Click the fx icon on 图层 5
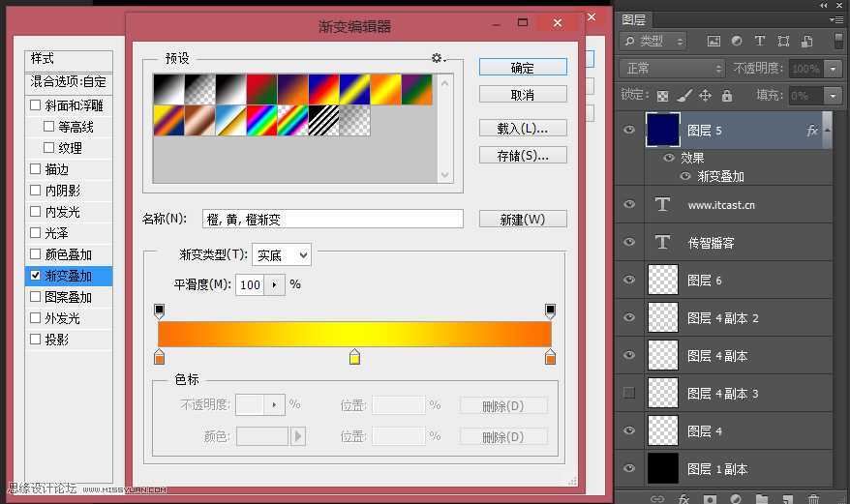The image size is (850, 504). point(811,130)
